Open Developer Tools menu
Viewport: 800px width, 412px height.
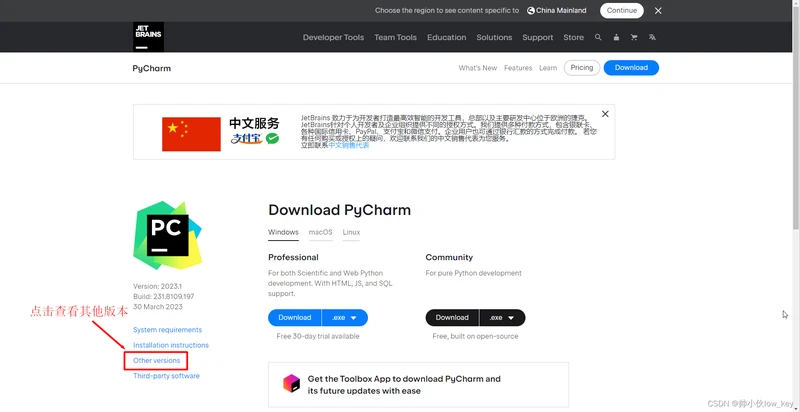pyautogui.click(x=333, y=37)
